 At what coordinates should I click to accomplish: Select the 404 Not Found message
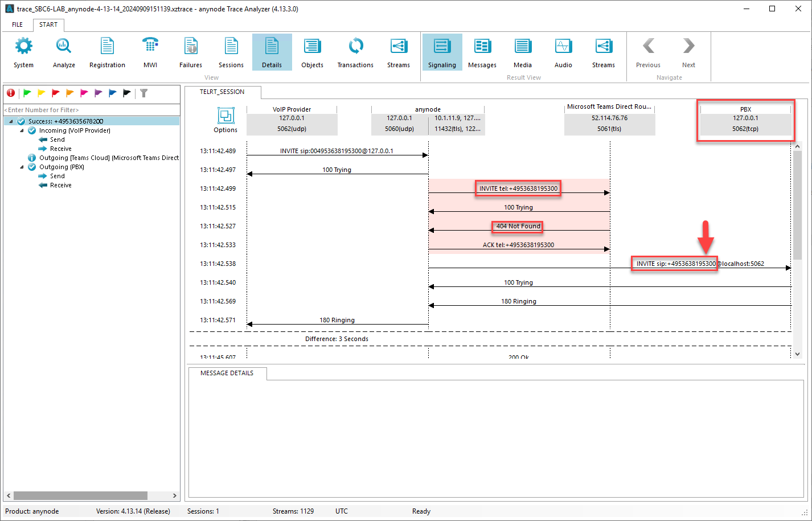point(518,226)
